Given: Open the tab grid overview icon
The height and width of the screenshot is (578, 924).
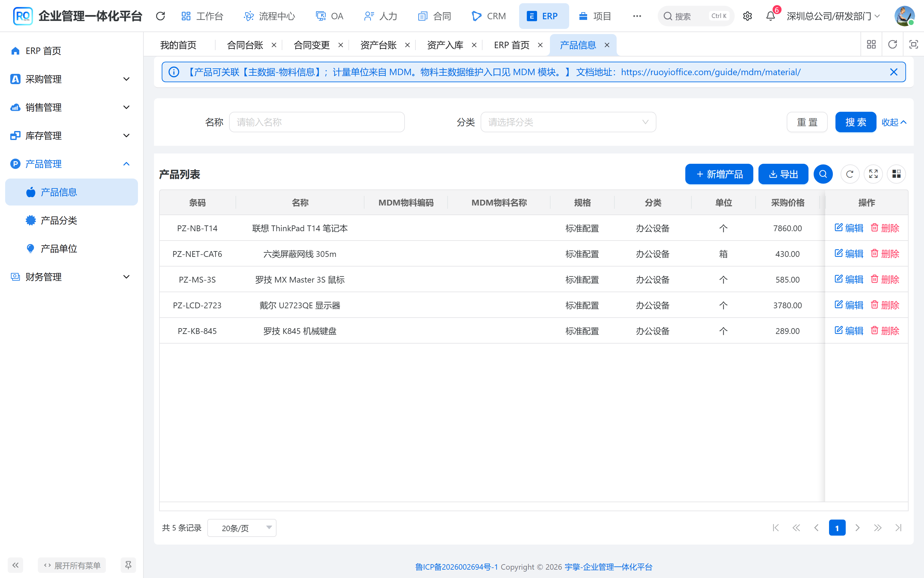Looking at the screenshot, I should coord(871,45).
